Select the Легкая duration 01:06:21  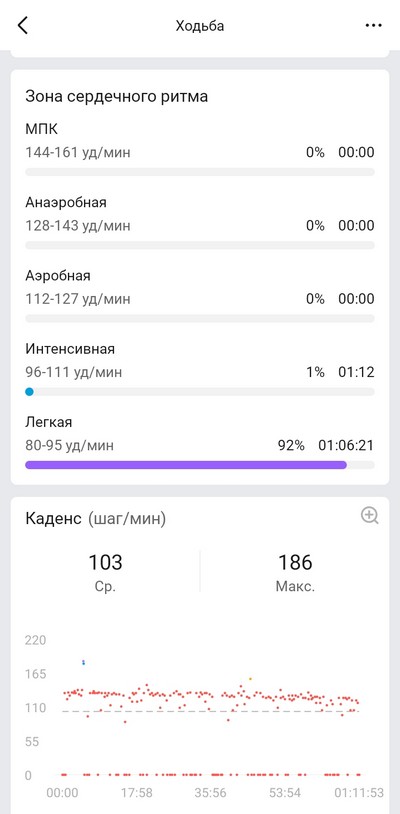pyautogui.click(x=346, y=445)
